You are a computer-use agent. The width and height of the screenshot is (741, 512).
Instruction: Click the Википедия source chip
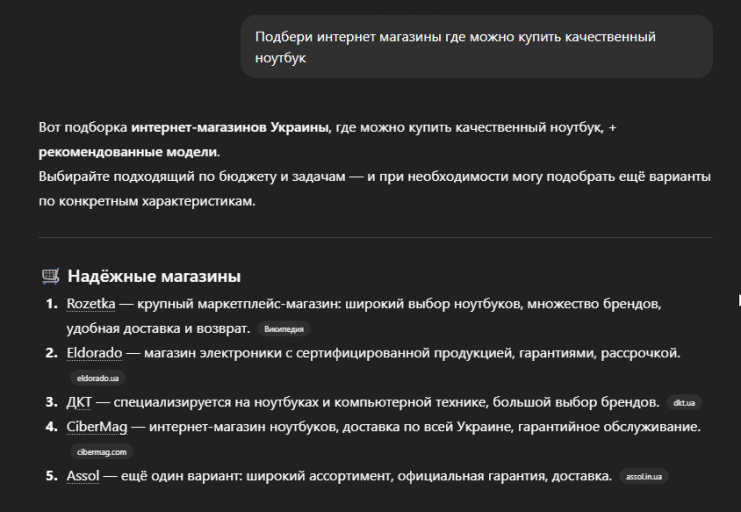point(284,329)
